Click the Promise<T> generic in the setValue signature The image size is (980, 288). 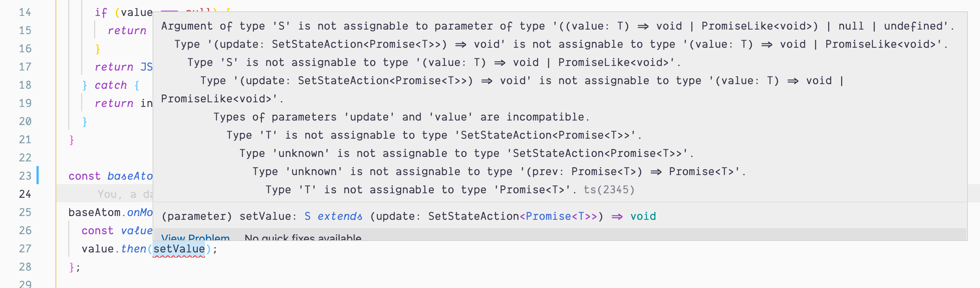557,216
